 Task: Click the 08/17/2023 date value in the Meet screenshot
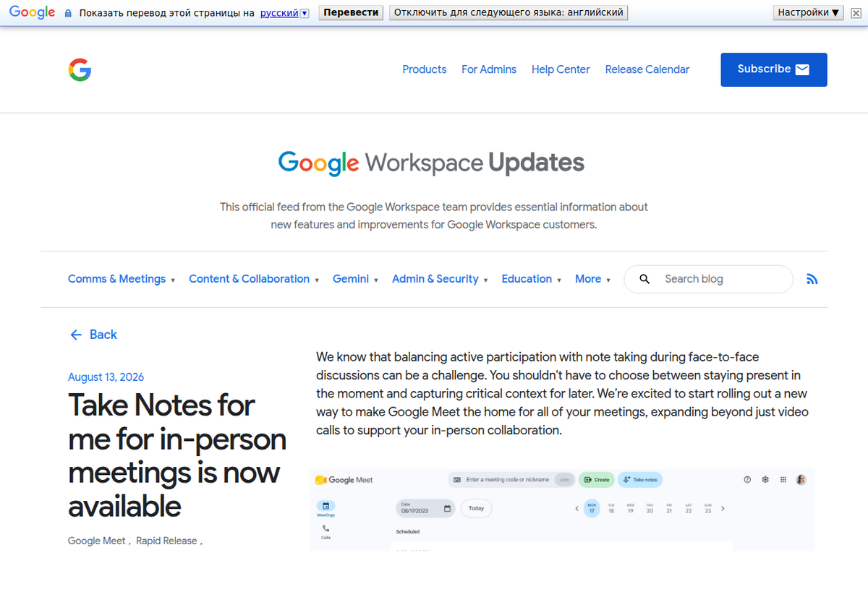coord(415,511)
